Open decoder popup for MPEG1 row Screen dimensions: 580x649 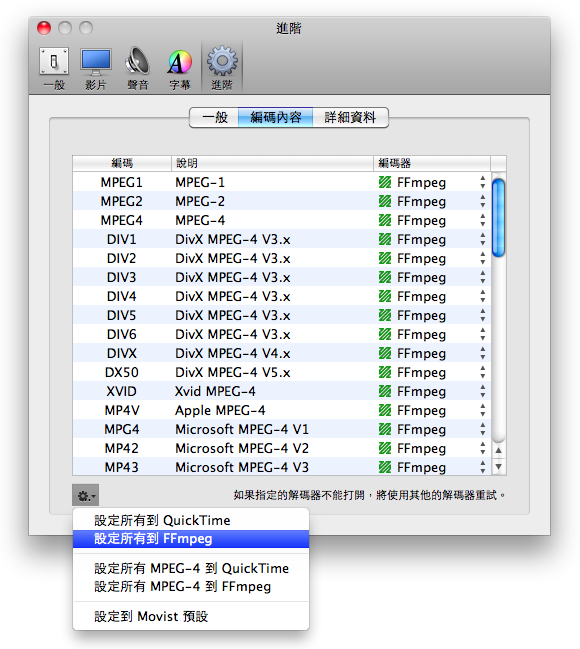483,182
